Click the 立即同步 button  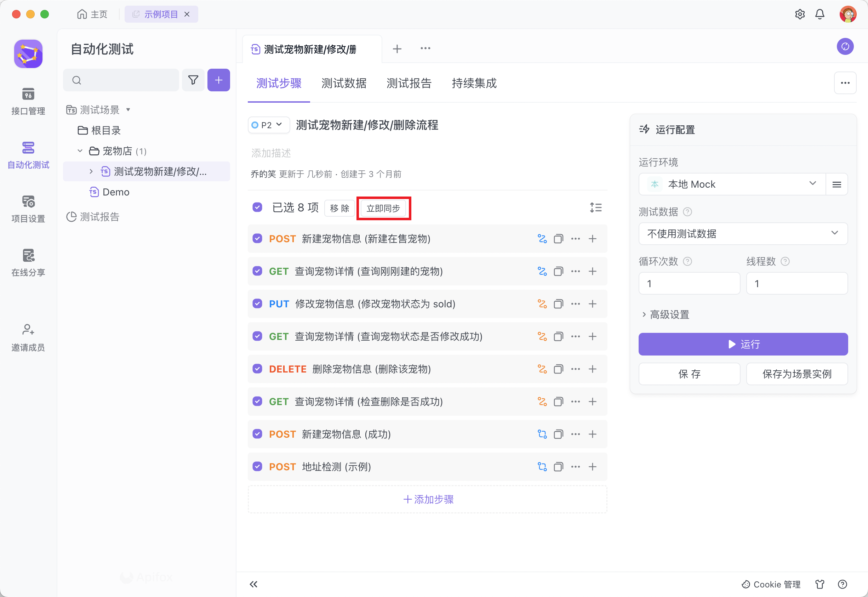point(383,208)
